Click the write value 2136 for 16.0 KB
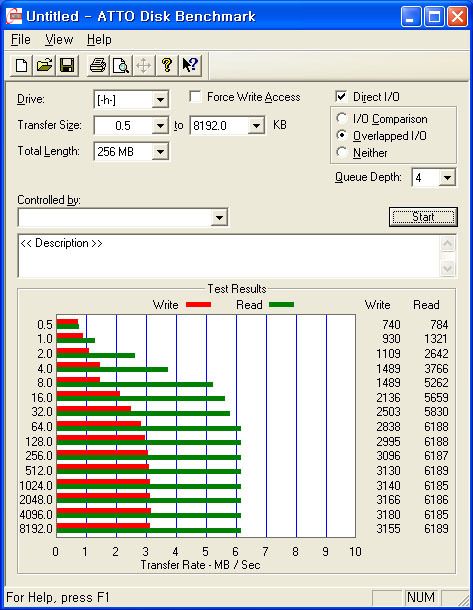473x610 pixels. 388,398
